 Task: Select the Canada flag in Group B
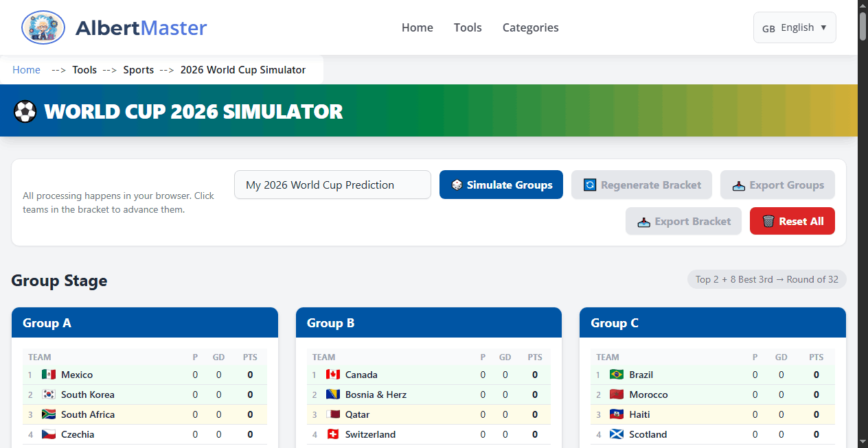click(333, 375)
